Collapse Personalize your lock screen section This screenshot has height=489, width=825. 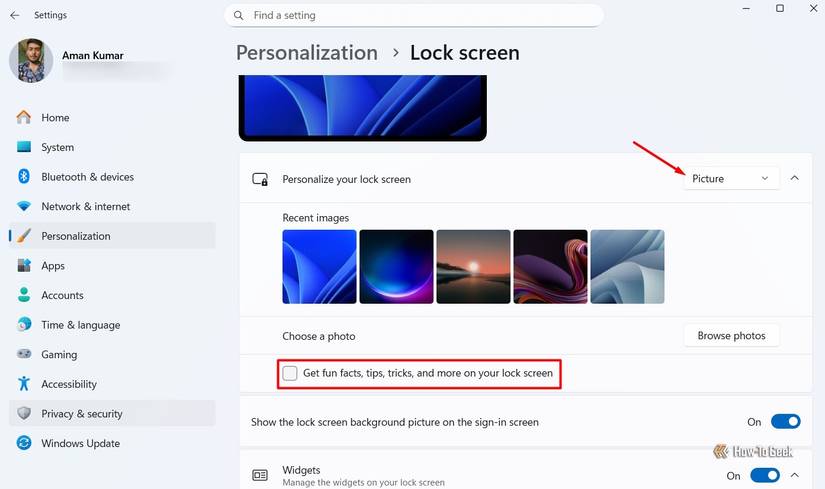point(795,178)
